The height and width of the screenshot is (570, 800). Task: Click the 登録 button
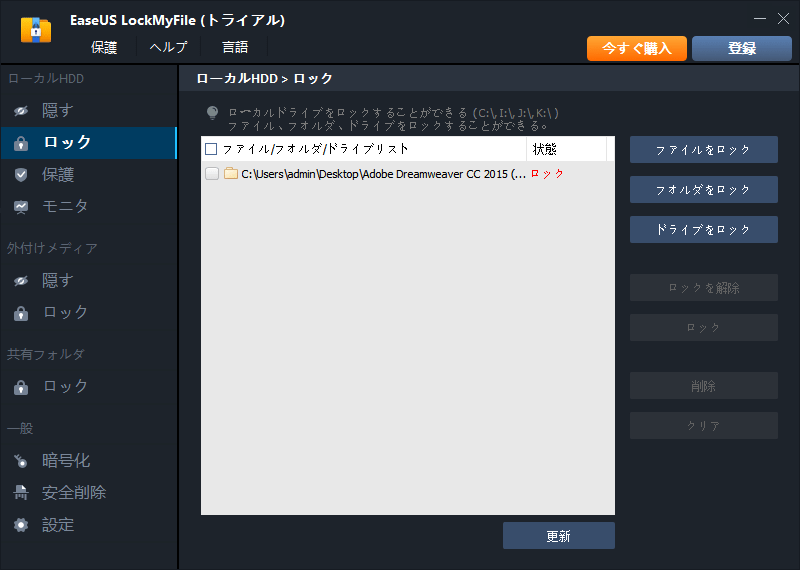click(x=742, y=48)
